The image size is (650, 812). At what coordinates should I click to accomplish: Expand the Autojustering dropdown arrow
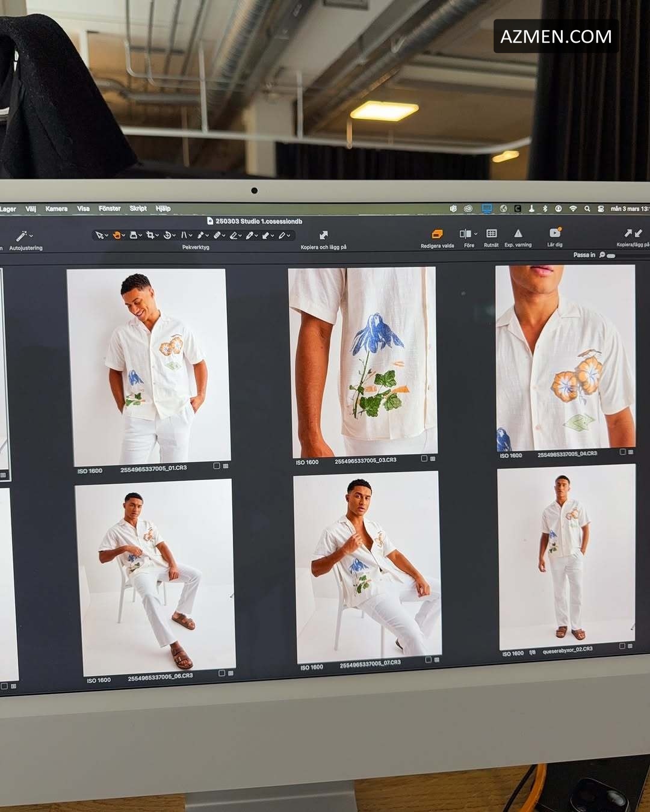[x=31, y=236]
